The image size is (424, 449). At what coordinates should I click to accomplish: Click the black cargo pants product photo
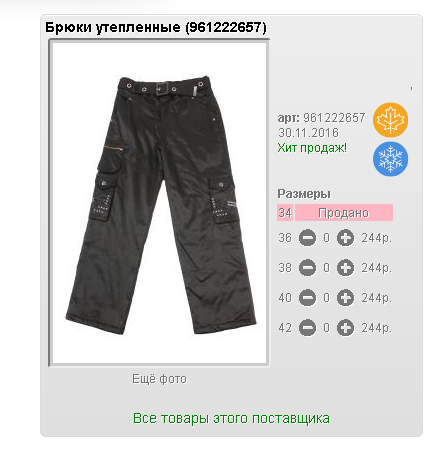click(159, 203)
